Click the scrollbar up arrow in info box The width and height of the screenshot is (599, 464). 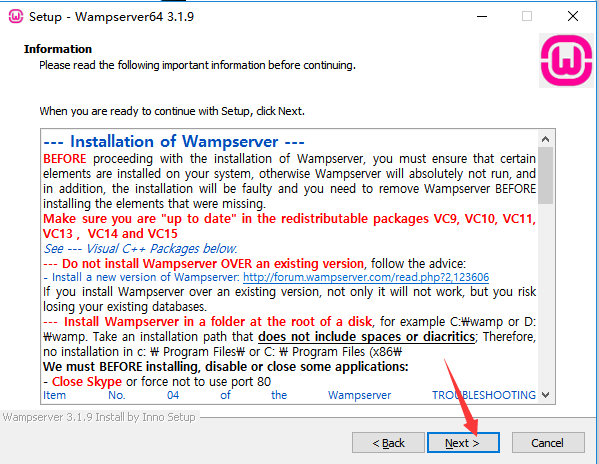coord(546,139)
